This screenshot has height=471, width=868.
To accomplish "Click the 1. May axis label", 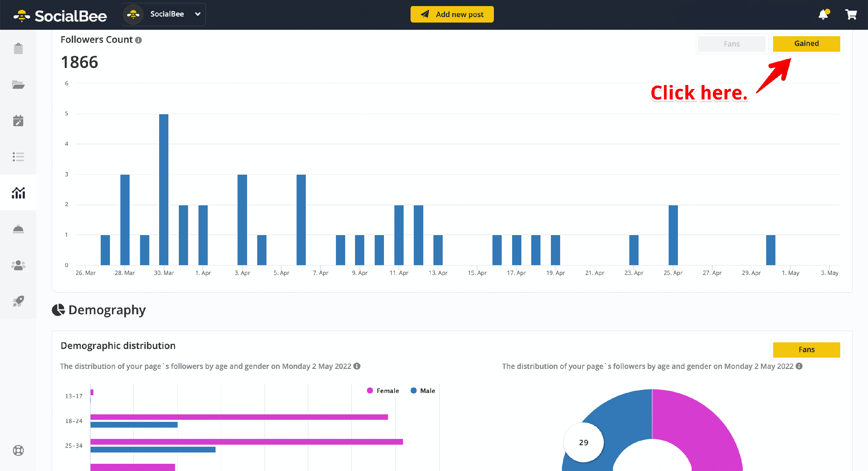I will (790, 273).
